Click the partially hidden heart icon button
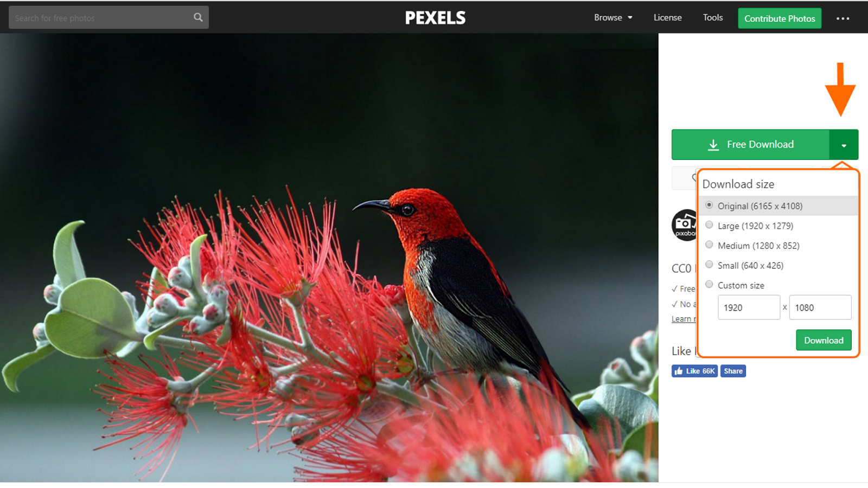 685,178
